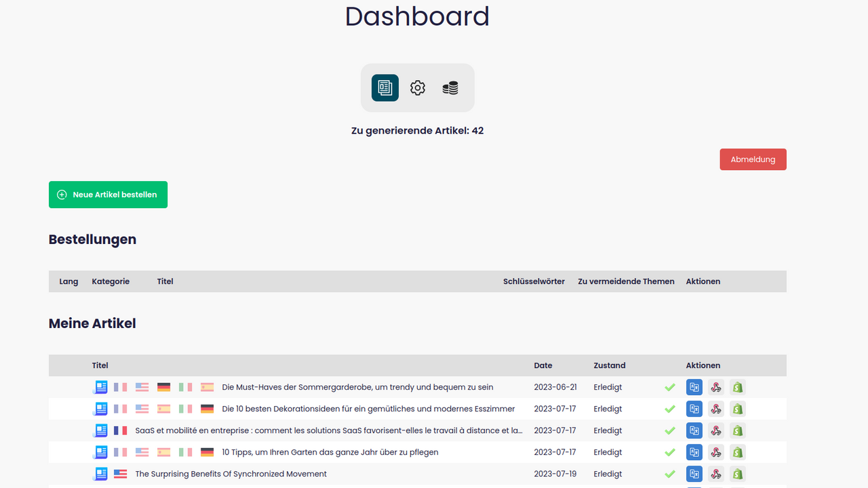Click the Schlüsselwörter column header
This screenshot has height=488, width=868.
pos(534,281)
